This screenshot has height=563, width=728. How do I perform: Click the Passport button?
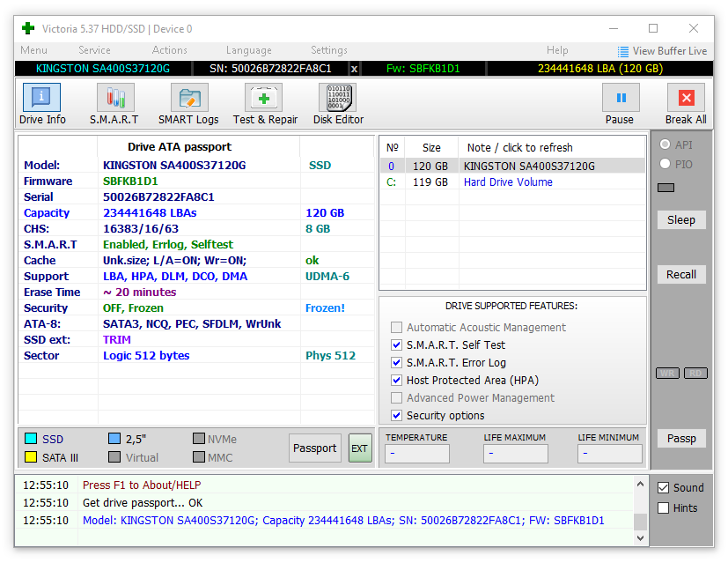(x=315, y=448)
